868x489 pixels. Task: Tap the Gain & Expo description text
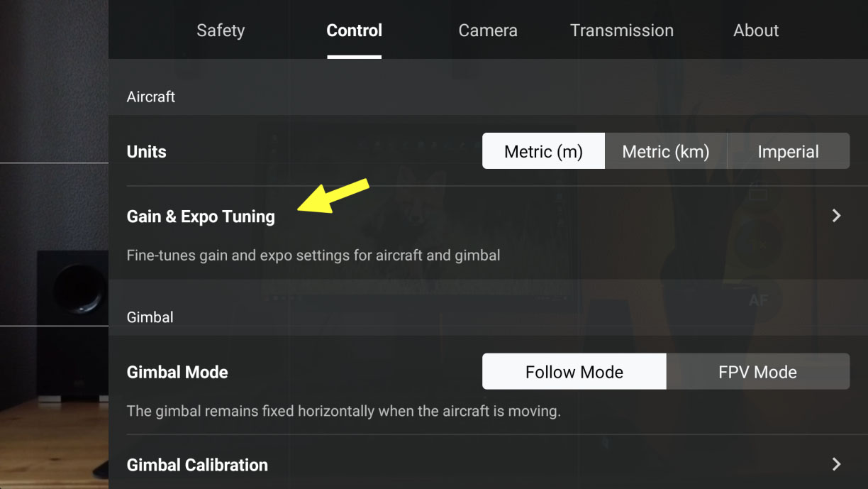tap(313, 255)
